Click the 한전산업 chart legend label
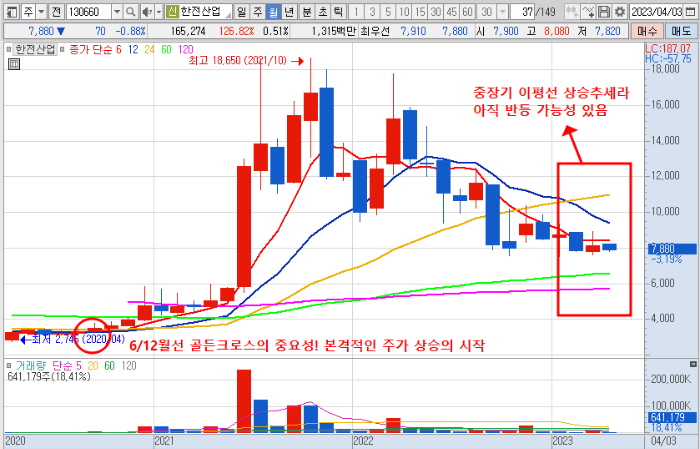 coord(35,50)
